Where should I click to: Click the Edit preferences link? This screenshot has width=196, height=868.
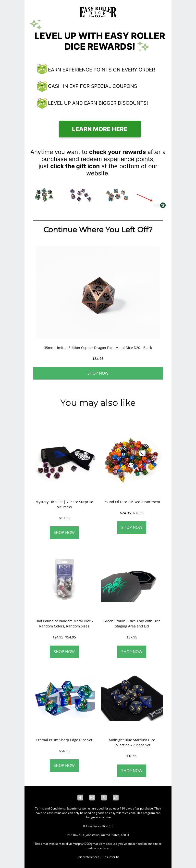click(x=88, y=857)
